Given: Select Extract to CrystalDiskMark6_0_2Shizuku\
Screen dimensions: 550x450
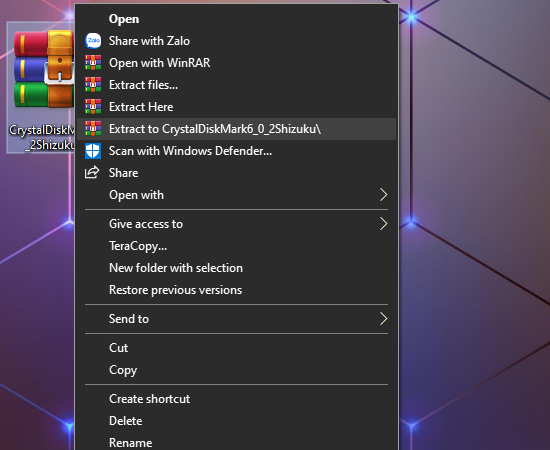Looking at the screenshot, I should point(236,129).
